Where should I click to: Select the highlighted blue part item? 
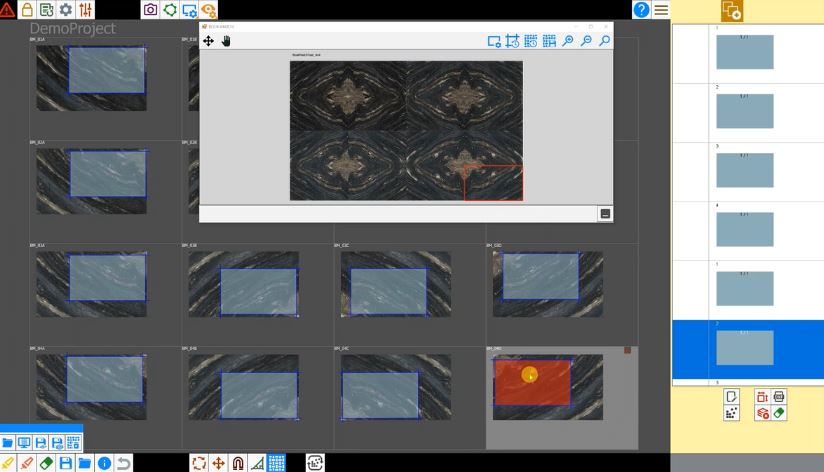tap(748, 349)
